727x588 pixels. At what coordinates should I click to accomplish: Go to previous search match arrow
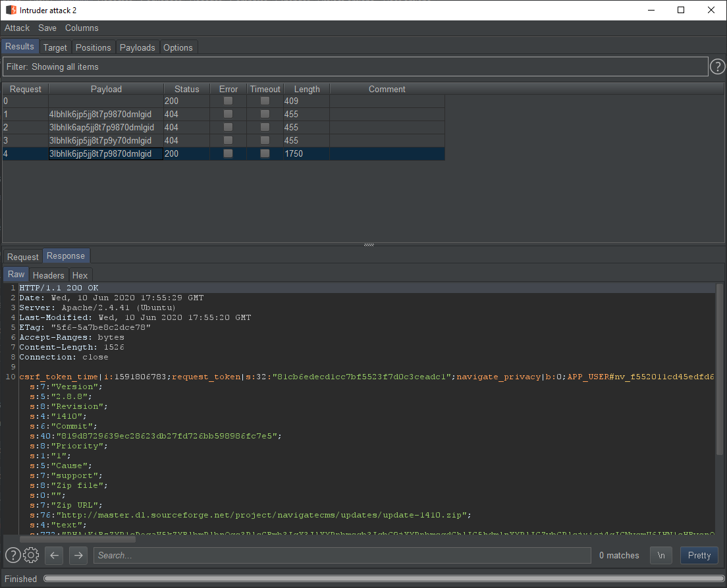tap(55, 555)
